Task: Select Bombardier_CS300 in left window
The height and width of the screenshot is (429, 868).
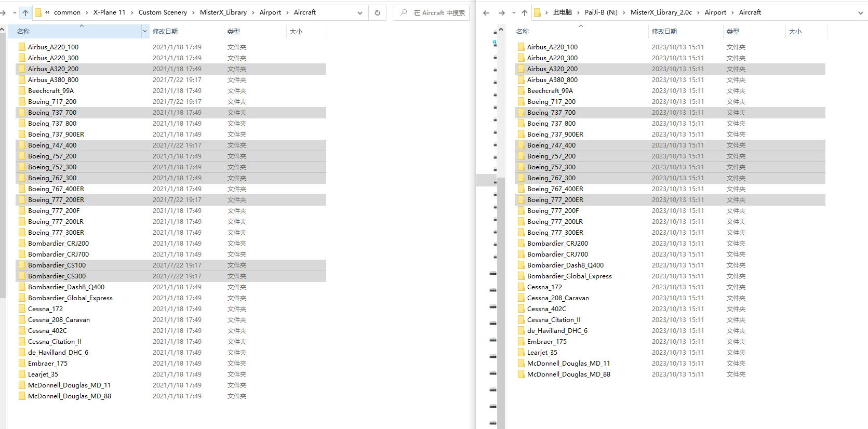Action: 171,276
